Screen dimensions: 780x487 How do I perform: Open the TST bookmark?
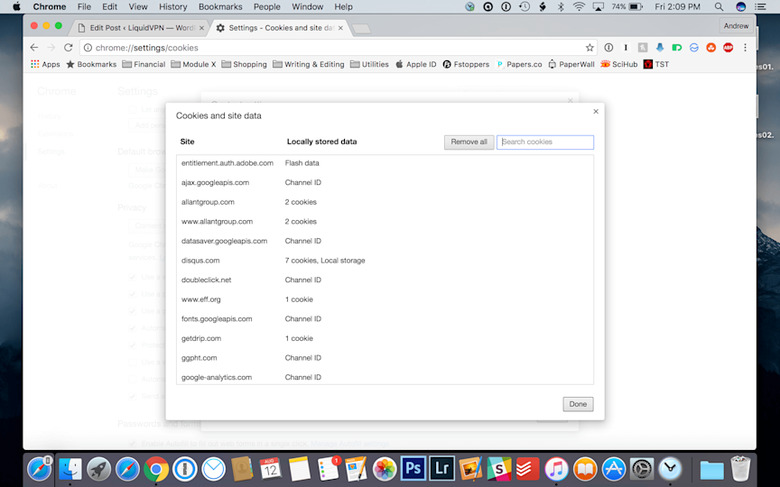[656, 64]
